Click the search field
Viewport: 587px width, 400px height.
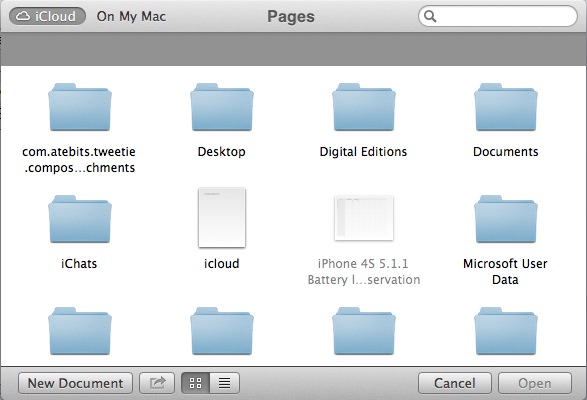tap(498, 16)
